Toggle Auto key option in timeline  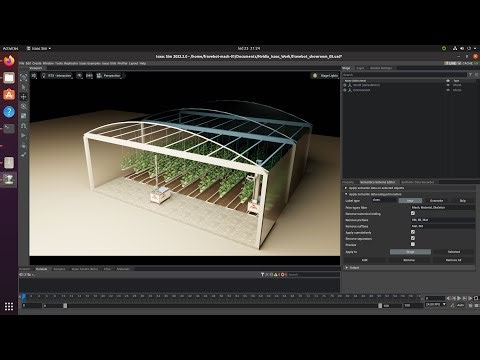(460, 305)
